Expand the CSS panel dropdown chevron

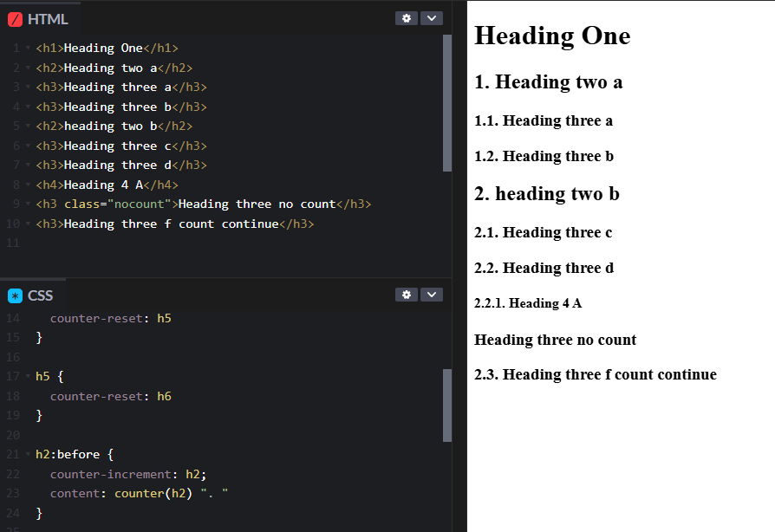click(x=431, y=295)
